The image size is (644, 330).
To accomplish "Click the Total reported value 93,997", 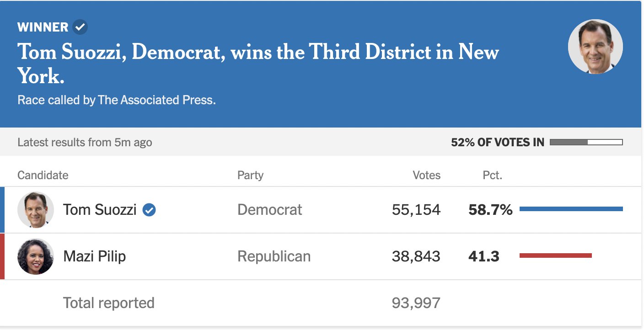I will [416, 303].
